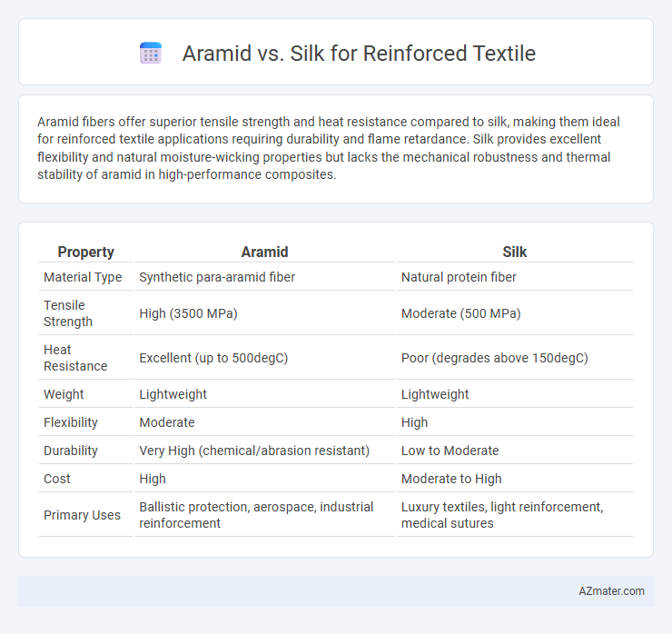Click 'High' in the Flexibility row
The image size is (672, 634).
(x=414, y=422)
